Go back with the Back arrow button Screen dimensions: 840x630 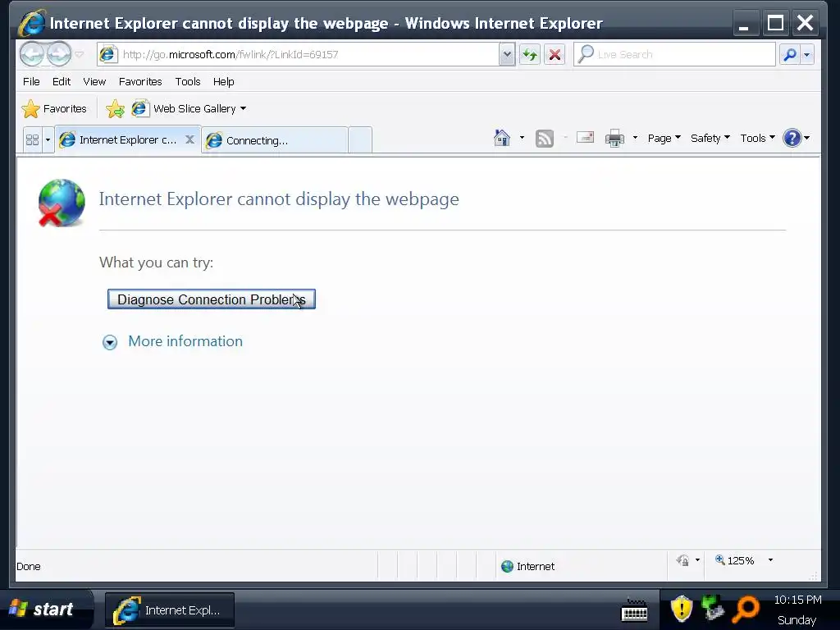pos(32,54)
